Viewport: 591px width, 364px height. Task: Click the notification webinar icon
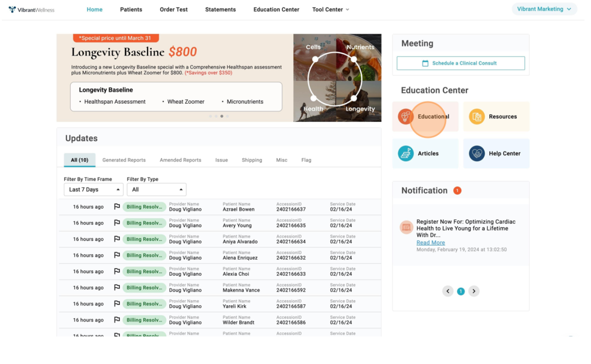point(407,227)
